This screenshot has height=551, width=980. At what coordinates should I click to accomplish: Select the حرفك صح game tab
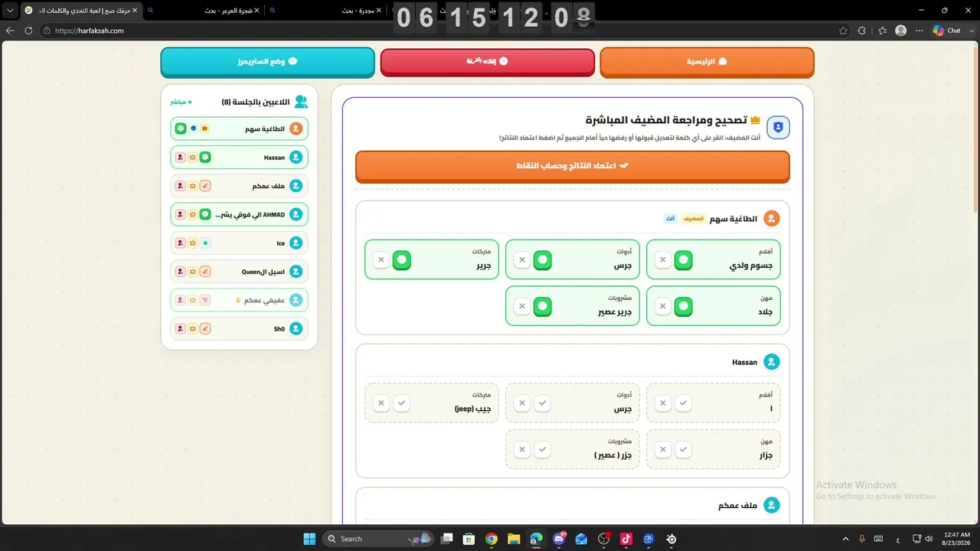80,11
